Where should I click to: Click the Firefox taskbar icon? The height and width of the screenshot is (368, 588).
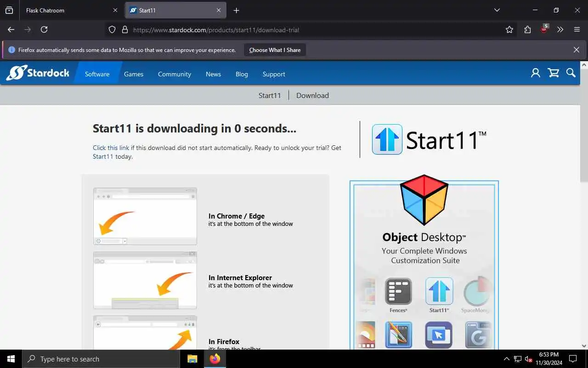click(215, 359)
